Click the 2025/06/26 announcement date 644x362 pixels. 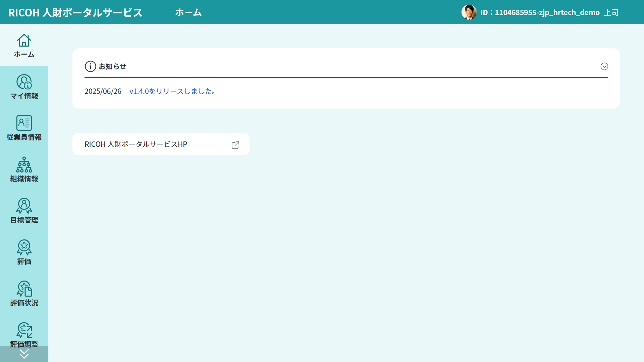click(103, 92)
